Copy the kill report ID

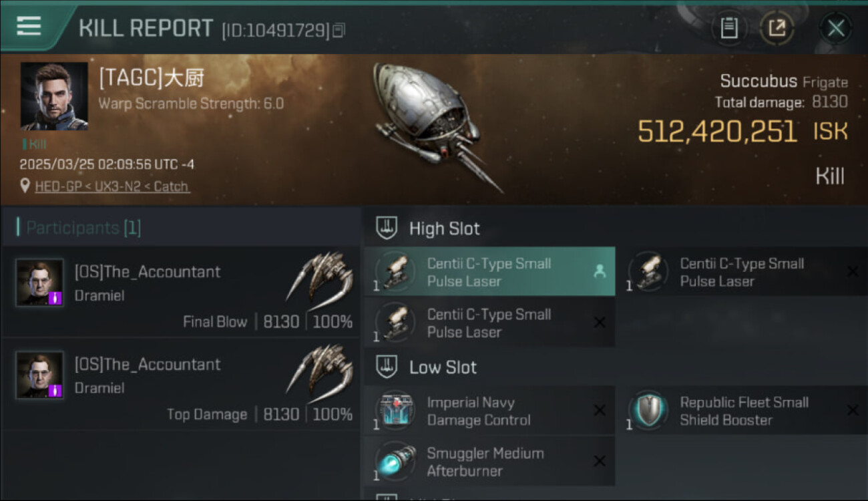click(x=339, y=30)
